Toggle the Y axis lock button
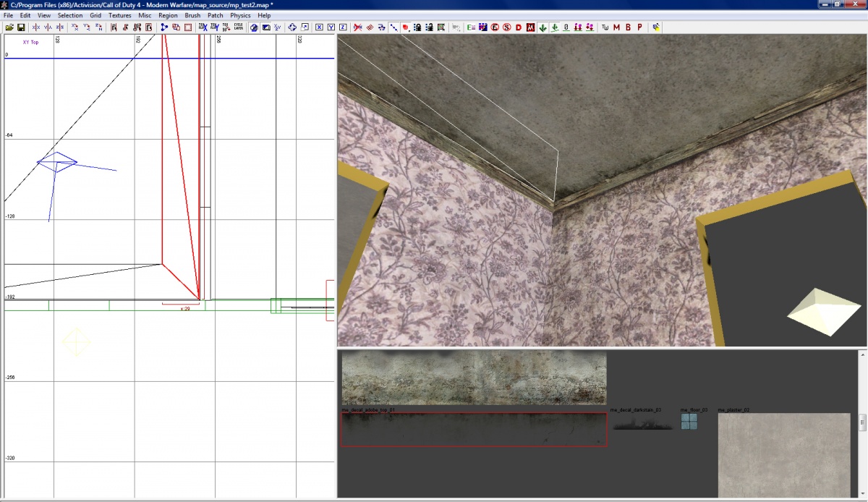Image resolution: width=868 pixels, height=502 pixels. click(x=331, y=27)
